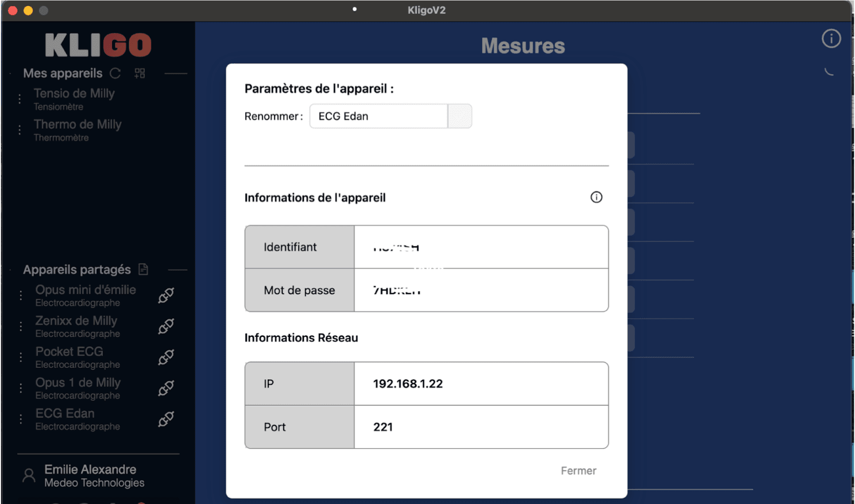Click the phone icon below the top-right info icon
855x504 pixels.
click(829, 71)
